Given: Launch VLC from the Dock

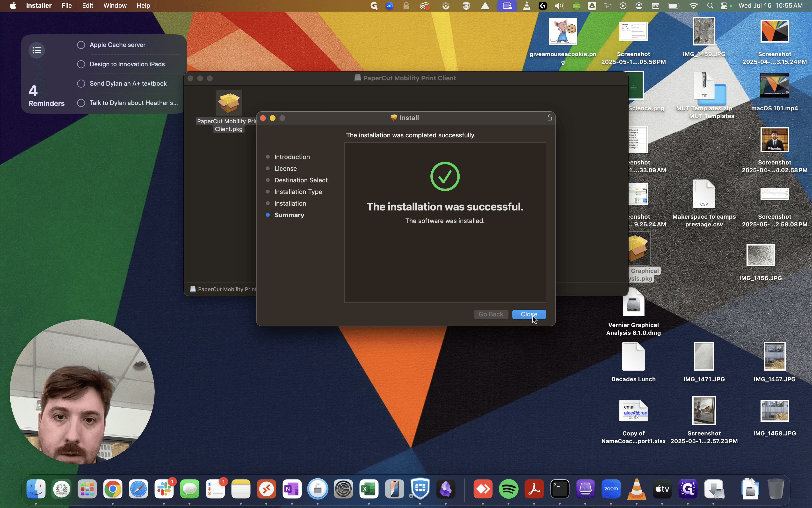Looking at the screenshot, I should (637, 489).
